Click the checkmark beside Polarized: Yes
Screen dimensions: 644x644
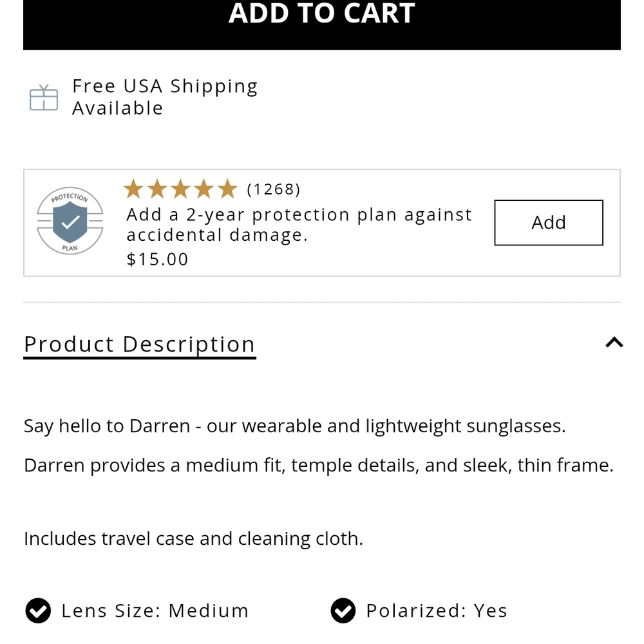[x=344, y=611]
